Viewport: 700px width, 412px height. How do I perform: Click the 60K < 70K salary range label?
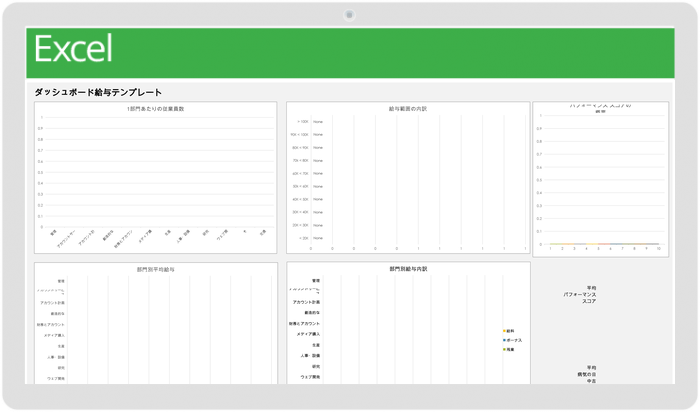tap(300, 174)
